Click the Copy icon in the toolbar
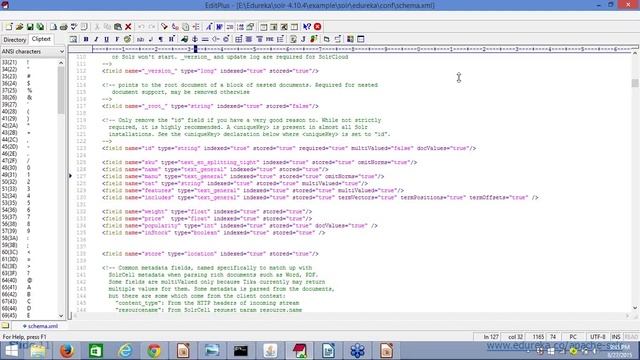Image resolution: width=640 pixels, height=360 pixels. pyautogui.click(x=107, y=27)
